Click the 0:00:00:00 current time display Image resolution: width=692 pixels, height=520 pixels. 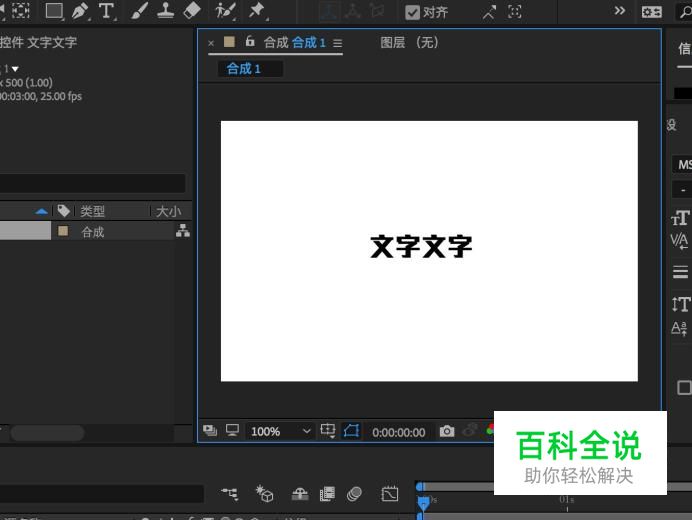[399, 433]
